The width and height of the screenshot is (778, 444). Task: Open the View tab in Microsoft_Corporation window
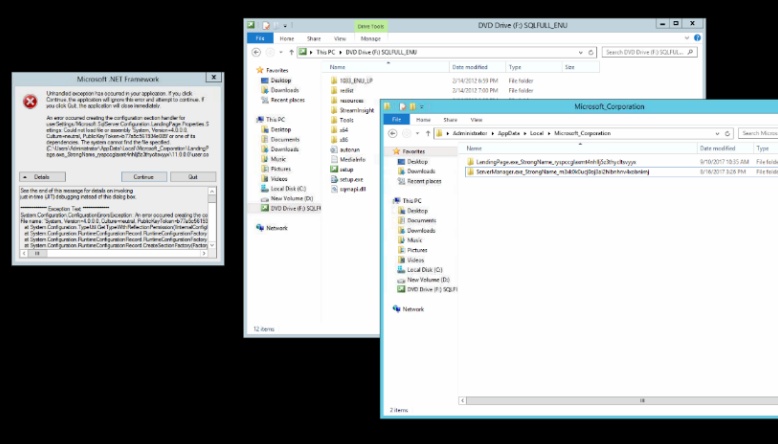coord(476,120)
